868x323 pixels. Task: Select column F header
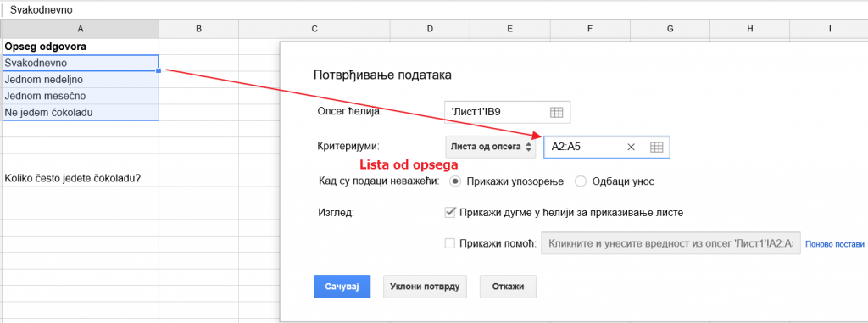[x=590, y=28]
